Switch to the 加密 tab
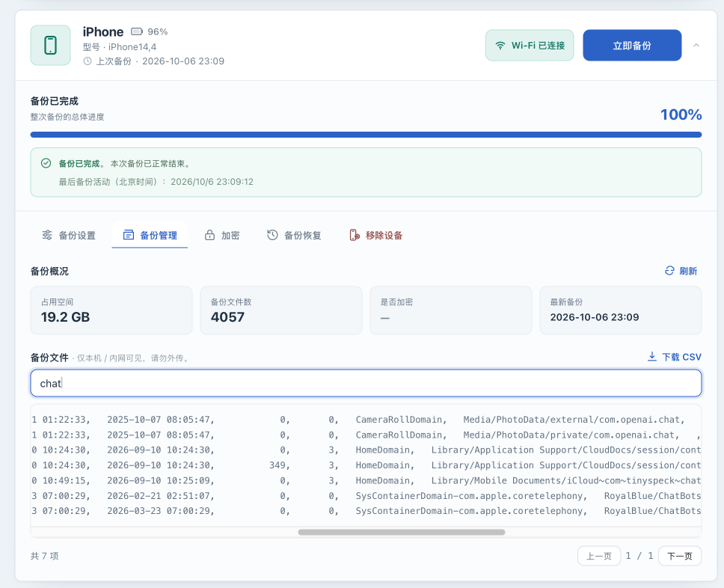724x588 pixels. point(222,235)
